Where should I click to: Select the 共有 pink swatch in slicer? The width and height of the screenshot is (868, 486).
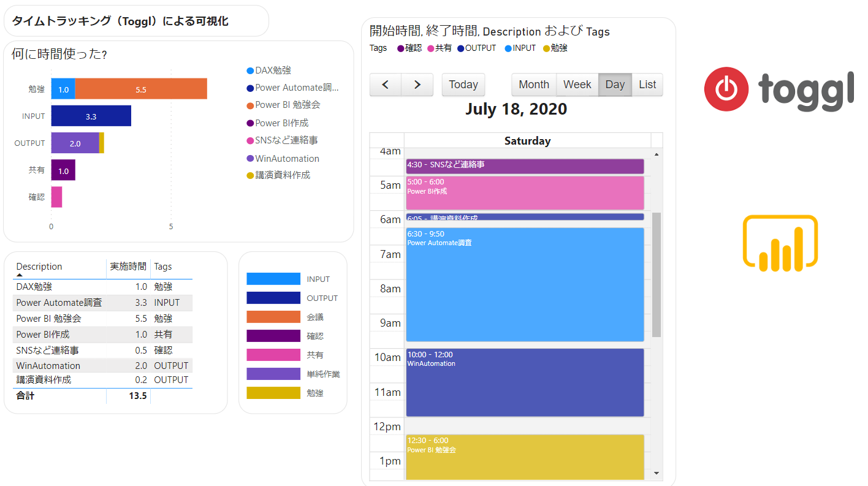tap(273, 355)
